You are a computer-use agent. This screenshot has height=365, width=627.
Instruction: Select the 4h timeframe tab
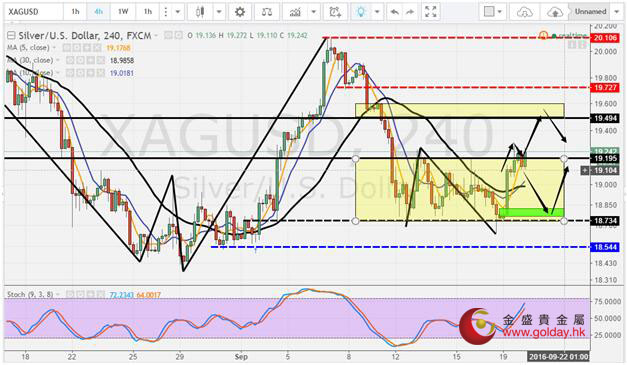(98, 12)
